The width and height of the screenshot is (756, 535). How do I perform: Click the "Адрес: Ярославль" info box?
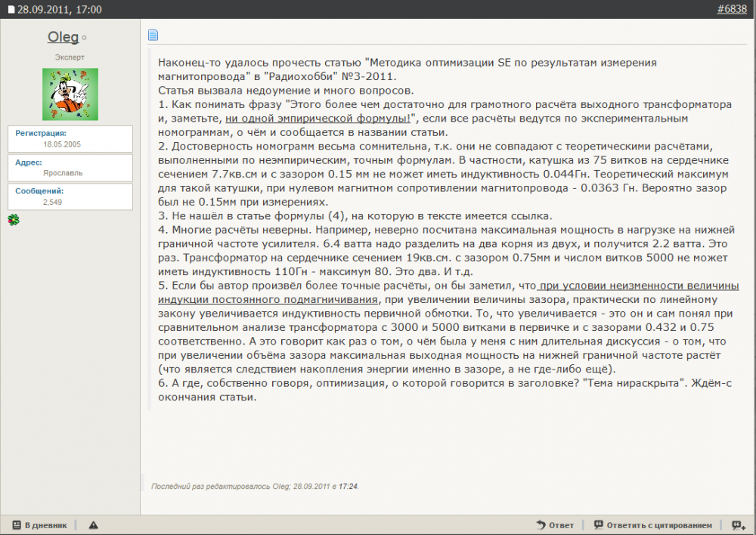[x=70, y=168]
